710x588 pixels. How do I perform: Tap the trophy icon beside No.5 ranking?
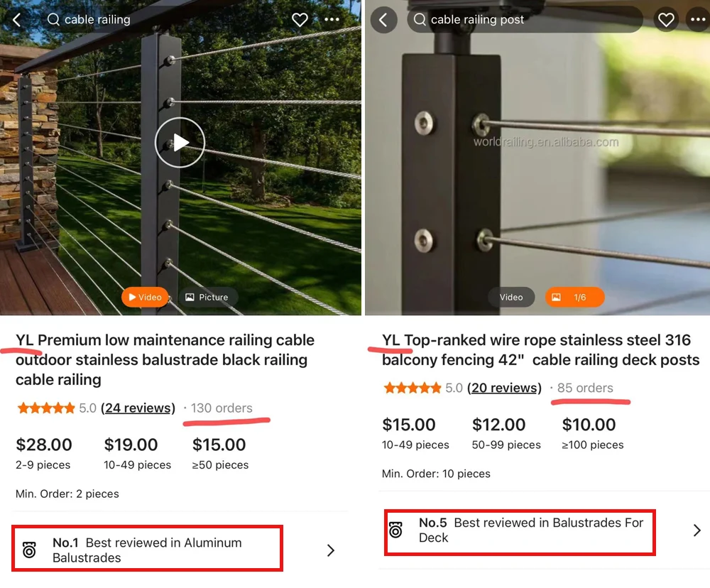click(x=395, y=533)
